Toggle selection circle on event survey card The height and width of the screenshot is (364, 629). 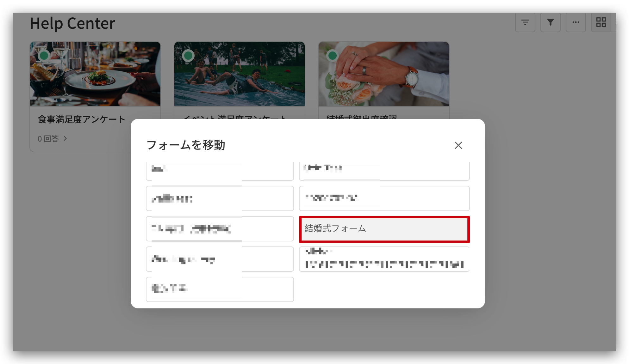tap(188, 56)
